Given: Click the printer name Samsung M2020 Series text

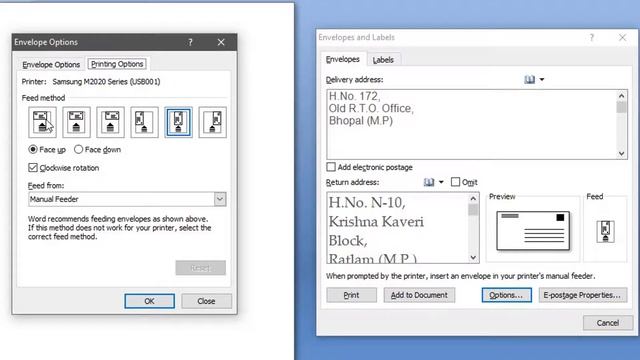Looking at the screenshot, I should 106,82.
